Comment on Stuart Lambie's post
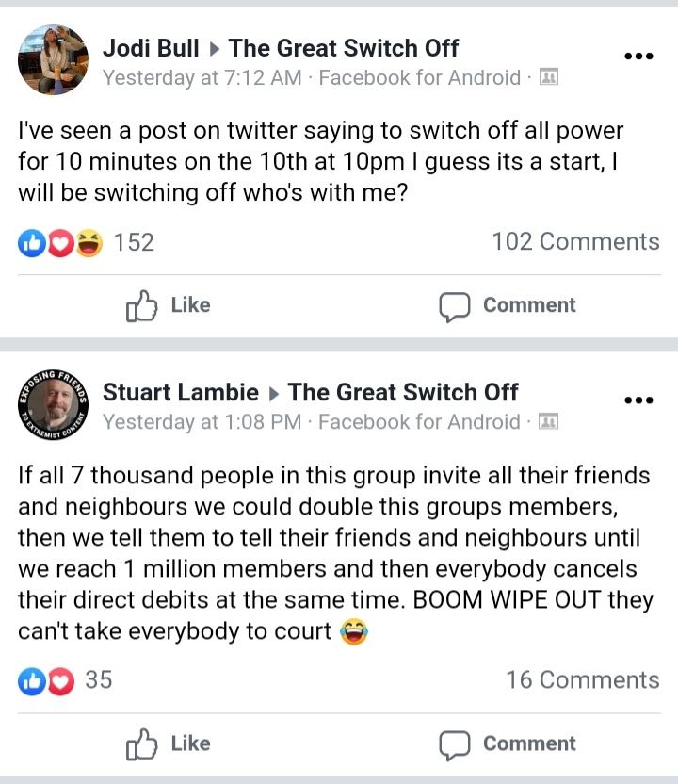Screen dimensions: 678x784 (x=508, y=743)
